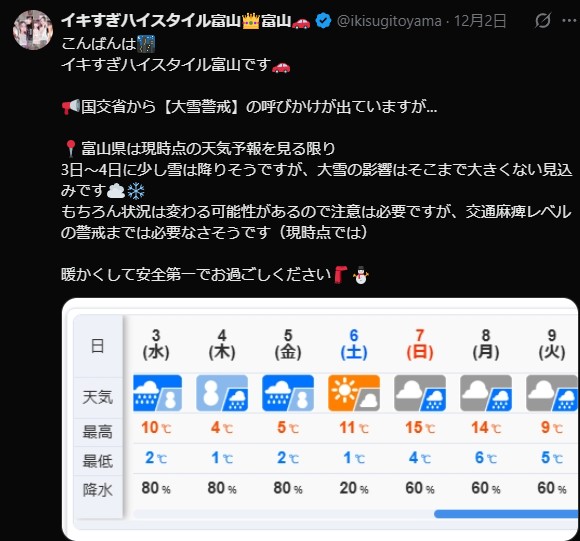The width and height of the screenshot is (580, 541).
Task: Click Friday's rain then snow icon
Action: [x=288, y=393]
